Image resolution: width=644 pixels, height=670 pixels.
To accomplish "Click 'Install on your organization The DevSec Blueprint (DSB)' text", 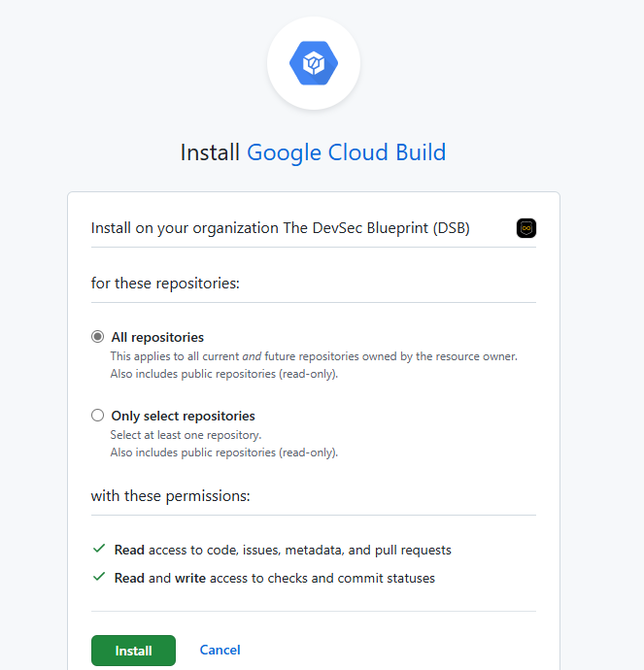I will (281, 228).
